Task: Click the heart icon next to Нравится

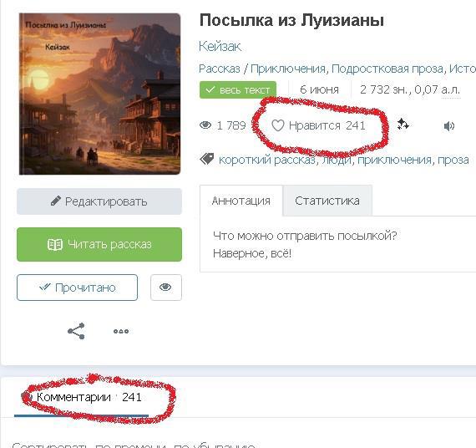Action: [277, 125]
